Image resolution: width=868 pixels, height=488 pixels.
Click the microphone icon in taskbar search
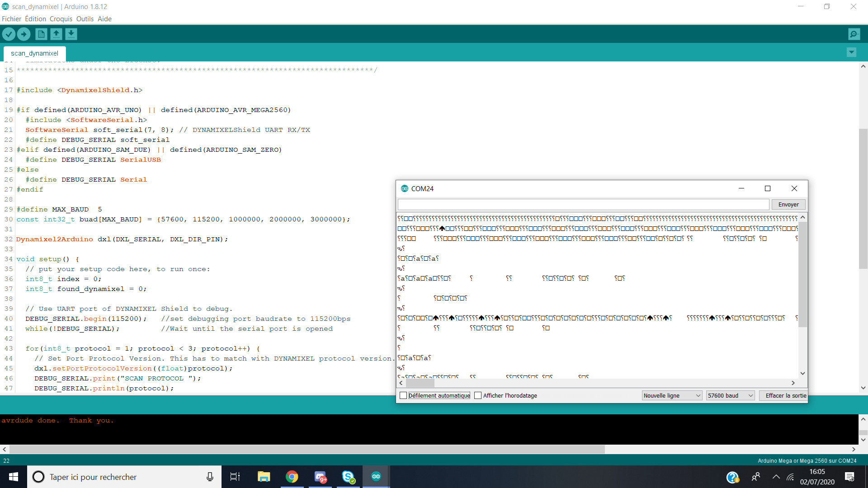point(210,477)
